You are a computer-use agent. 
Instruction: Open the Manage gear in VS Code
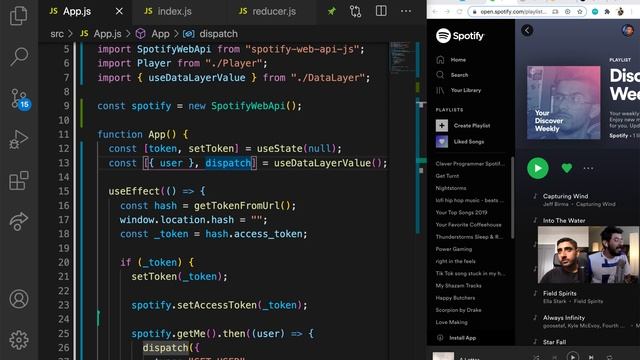tap(19, 340)
